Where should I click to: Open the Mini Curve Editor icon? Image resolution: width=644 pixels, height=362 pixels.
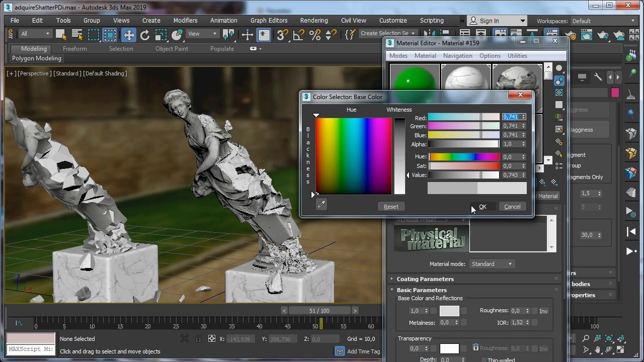click(19, 323)
